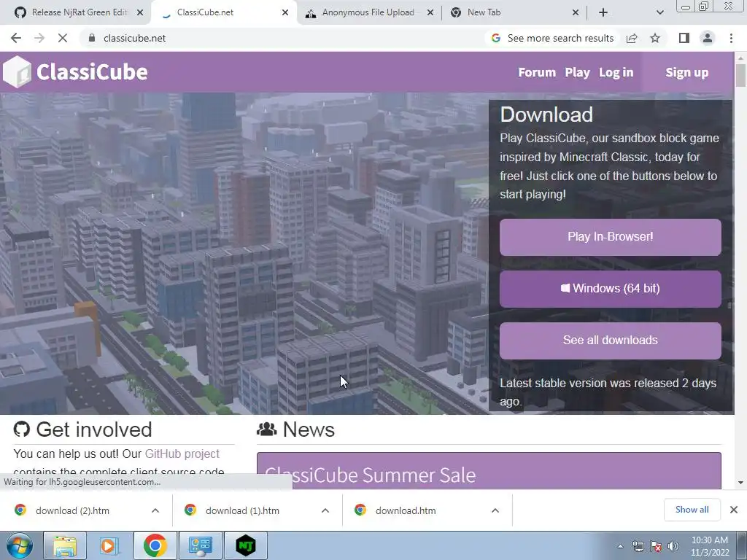The width and height of the screenshot is (747, 560).
Task: Click the volume speaker tray icon
Action: tap(673, 547)
